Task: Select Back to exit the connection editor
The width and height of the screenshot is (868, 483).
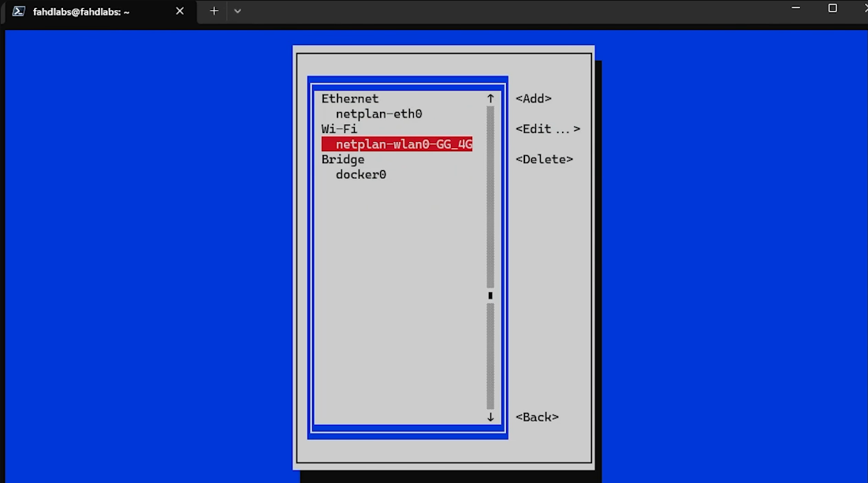Action: pos(537,417)
